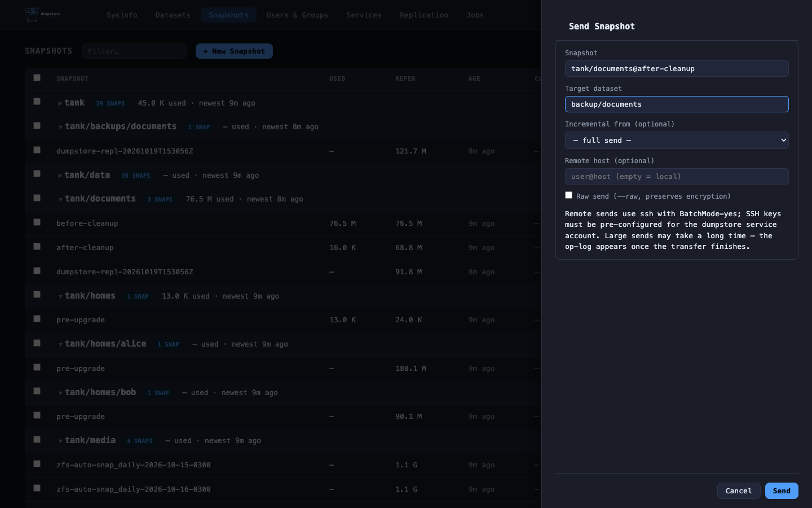Toggle the select-all snapshots header checkbox

point(37,78)
